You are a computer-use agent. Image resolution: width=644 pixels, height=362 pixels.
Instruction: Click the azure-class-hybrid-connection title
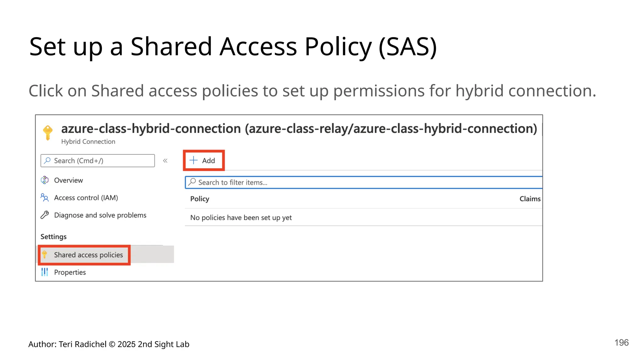(x=299, y=129)
